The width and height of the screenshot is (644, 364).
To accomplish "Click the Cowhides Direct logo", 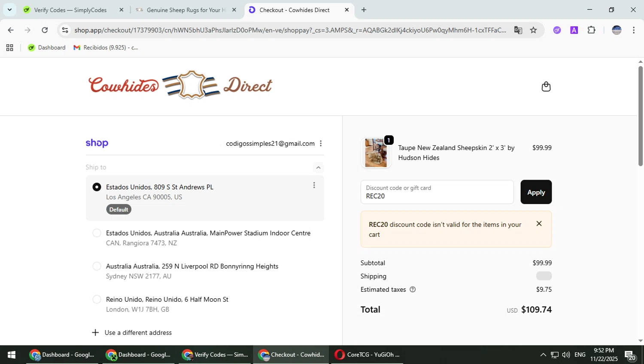I will (180, 85).
